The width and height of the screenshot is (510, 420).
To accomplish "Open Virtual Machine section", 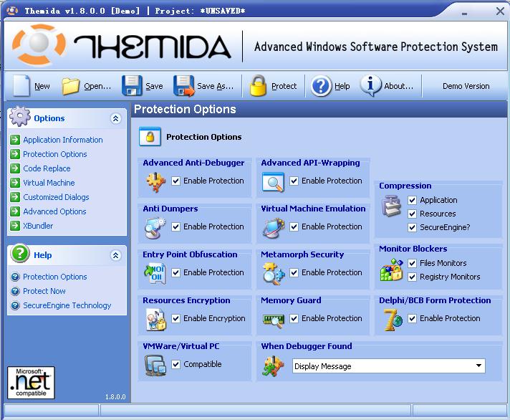I will [x=49, y=183].
